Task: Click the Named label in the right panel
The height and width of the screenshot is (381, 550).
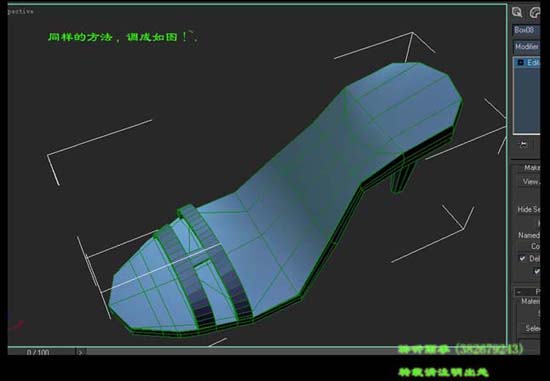Action: [x=529, y=235]
